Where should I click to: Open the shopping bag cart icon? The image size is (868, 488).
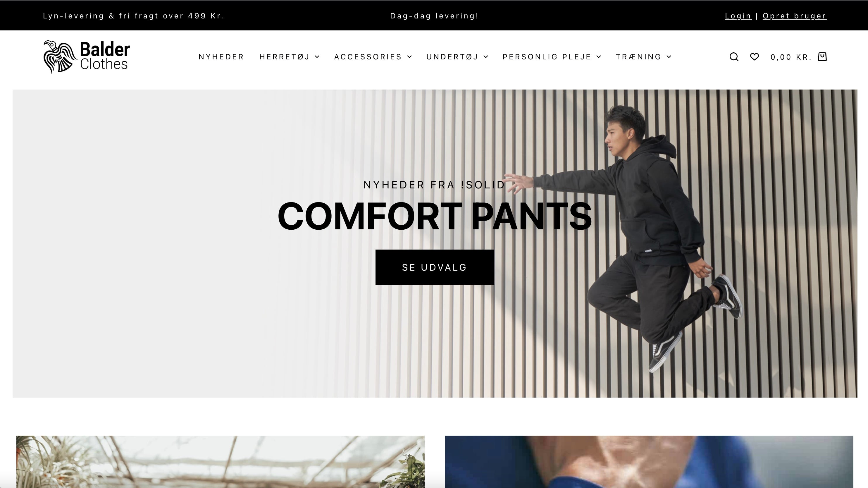822,57
